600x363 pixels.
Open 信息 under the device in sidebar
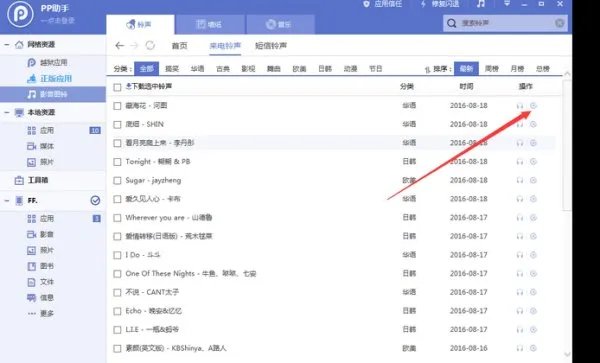click(41, 298)
